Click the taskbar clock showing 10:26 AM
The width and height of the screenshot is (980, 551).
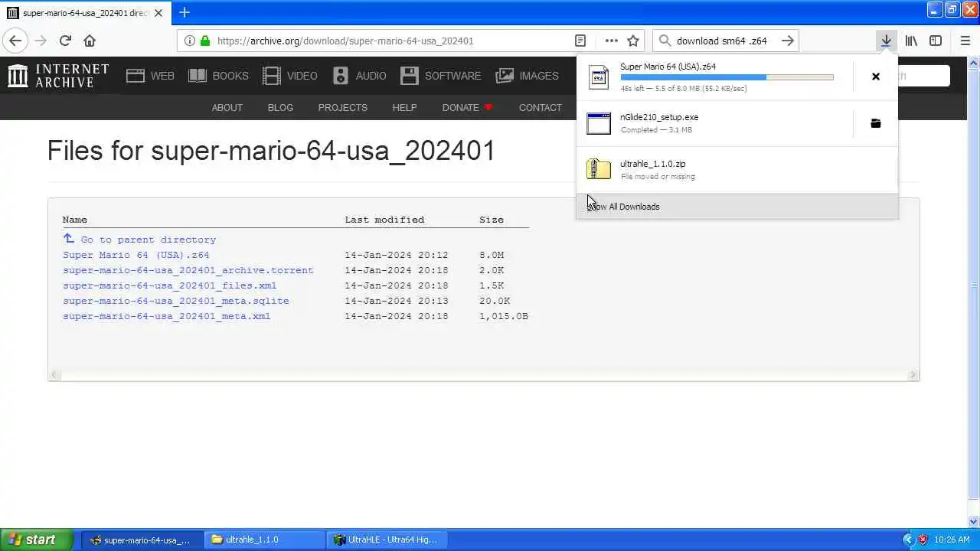[952, 540]
